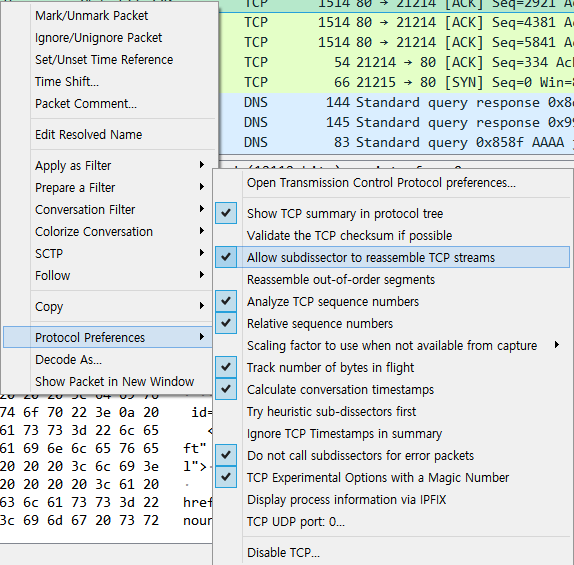Select packet 21214 → 80 ACK Seq=334
This screenshot has height=565, width=574.
pos(396,62)
